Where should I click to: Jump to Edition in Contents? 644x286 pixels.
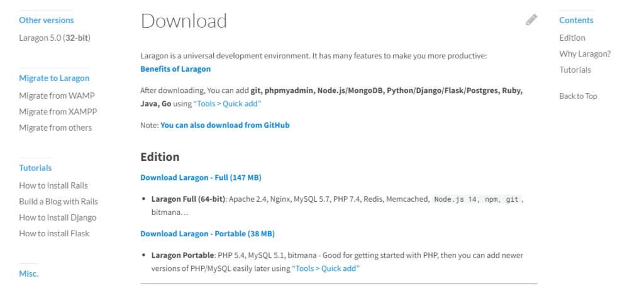[572, 38]
